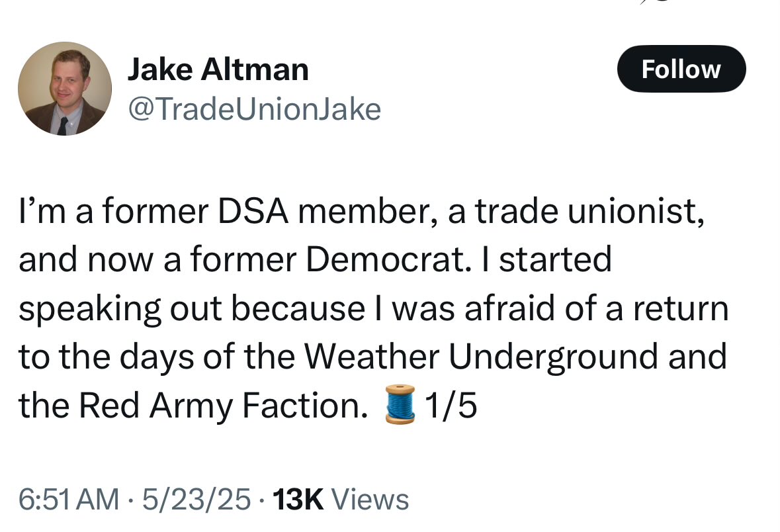Viewport: 780px width, 532px height.
Task: Click the 5/23/25 post date
Action: click(x=196, y=499)
